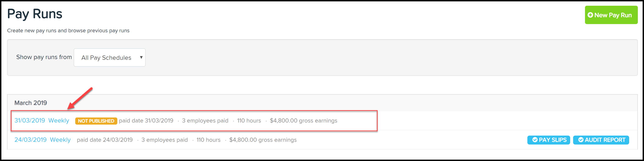Click the Show pay runs from label
The width and height of the screenshot is (644, 161).
[44, 57]
